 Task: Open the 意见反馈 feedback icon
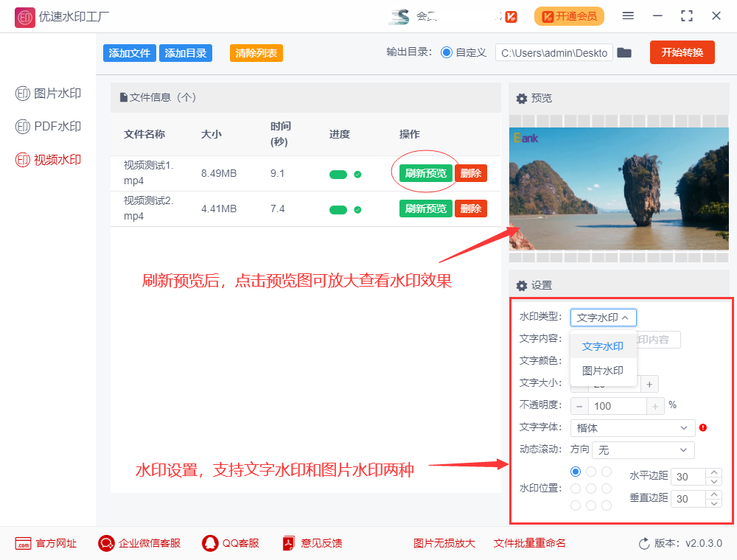[288, 543]
